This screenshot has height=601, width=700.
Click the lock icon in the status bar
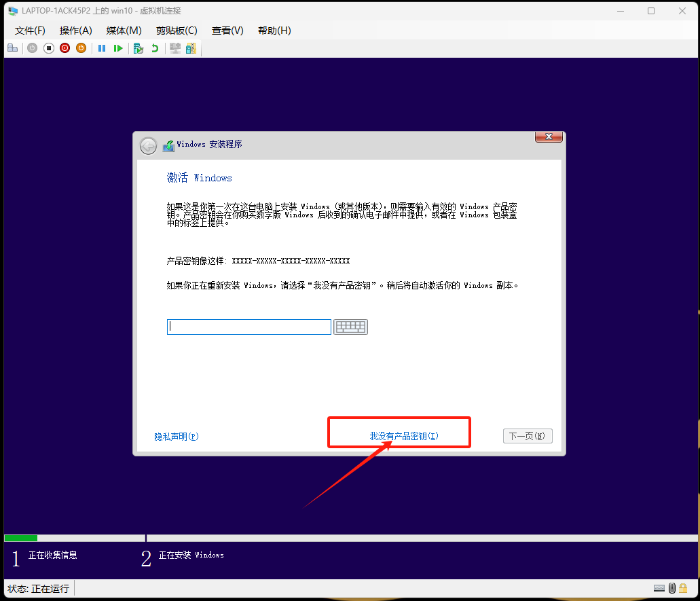(x=683, y=588)
